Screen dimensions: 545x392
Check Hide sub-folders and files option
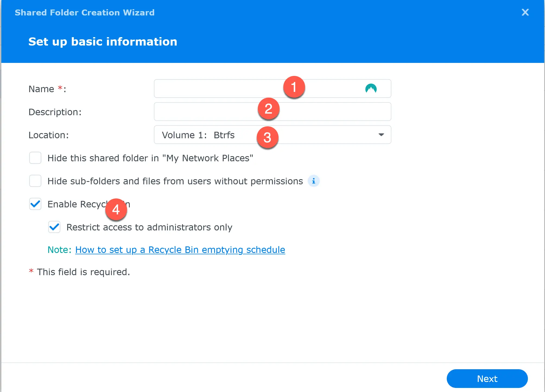35,181
